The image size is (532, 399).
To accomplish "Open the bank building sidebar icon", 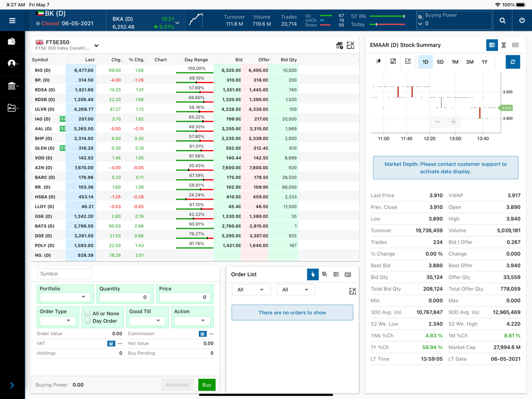I will click(12, 86).
